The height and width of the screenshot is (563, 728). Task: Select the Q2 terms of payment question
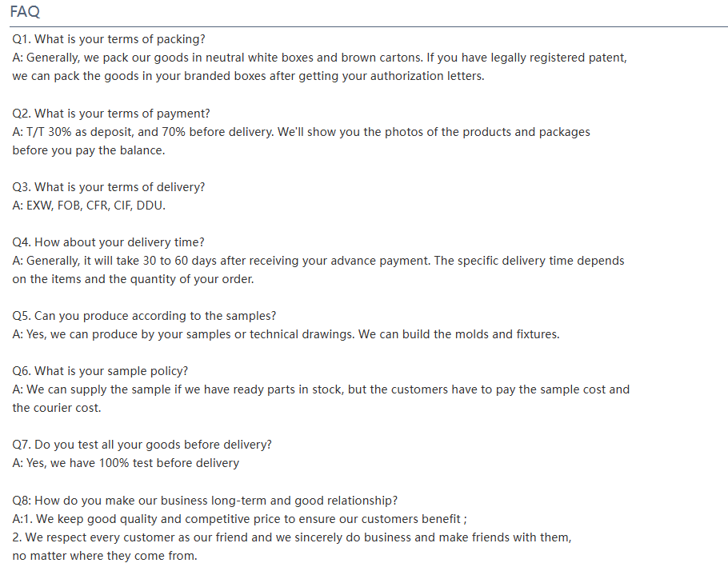click(111, 114)
